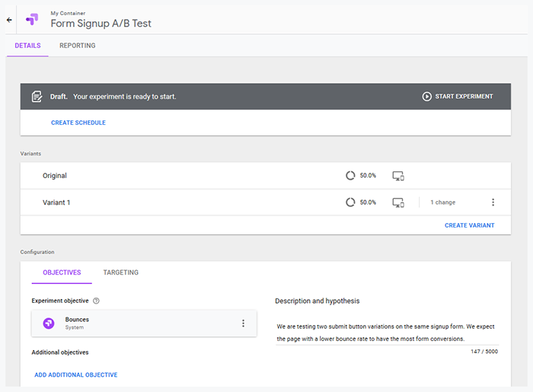Select the Objectives configuration tab
This screenshot has height=392, width=533.
62,272
